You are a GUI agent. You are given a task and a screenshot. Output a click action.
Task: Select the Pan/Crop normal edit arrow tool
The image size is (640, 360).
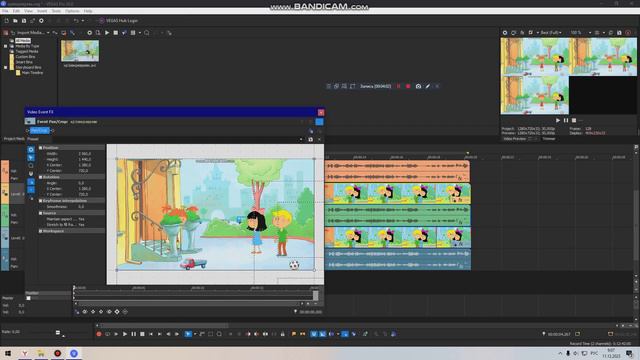pos(31,158)
